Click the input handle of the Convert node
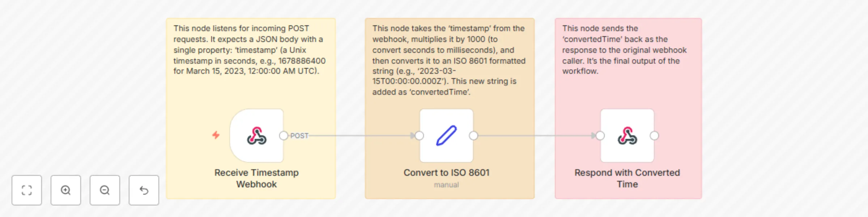This screenshot has height=217, width=868. point(419,136)
